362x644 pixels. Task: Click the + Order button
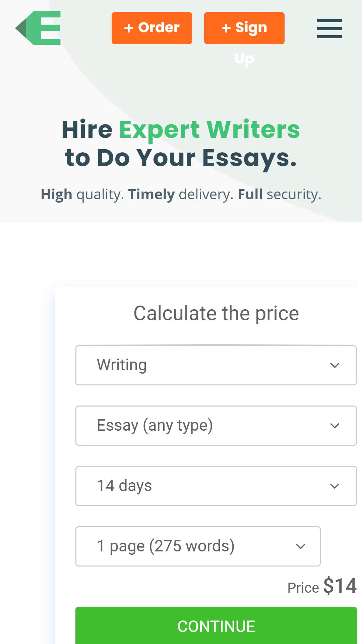152,28
